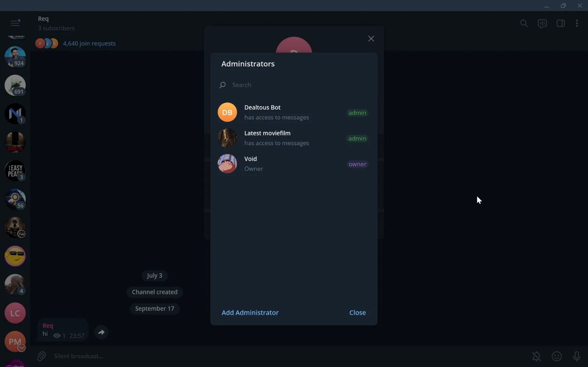This screenshot has height=367, width=588.
Task: Open the chat with 691 unread messages
Action: click(15, 85)
